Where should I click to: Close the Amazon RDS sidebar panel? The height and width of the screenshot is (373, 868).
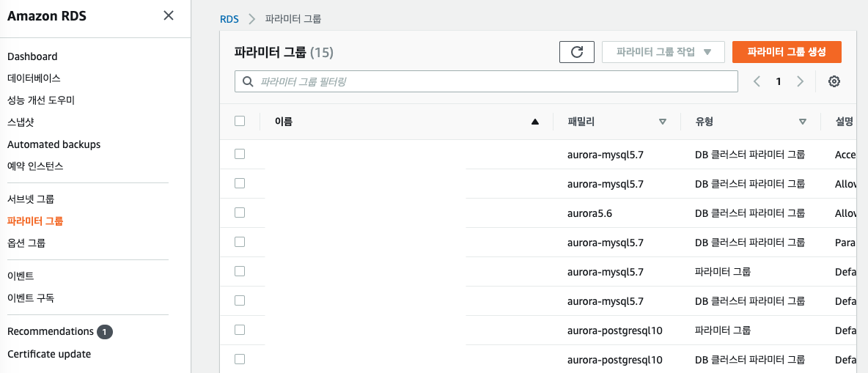(169, 15)
